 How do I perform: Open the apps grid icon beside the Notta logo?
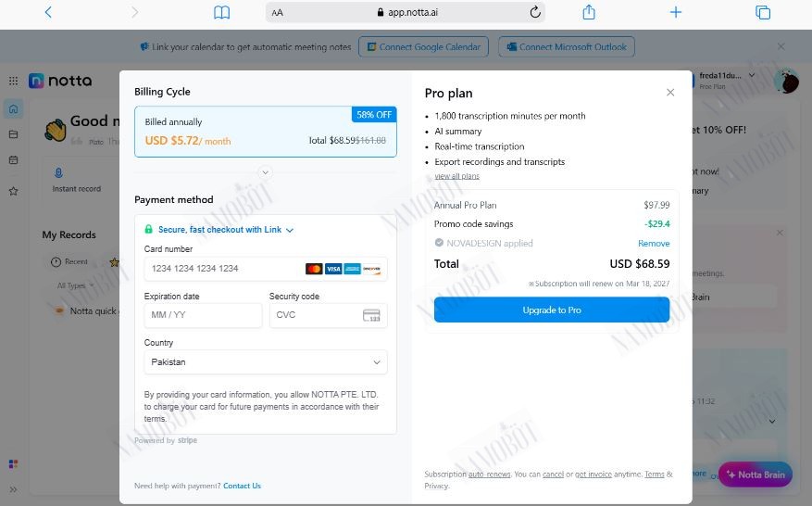(14, 81)
